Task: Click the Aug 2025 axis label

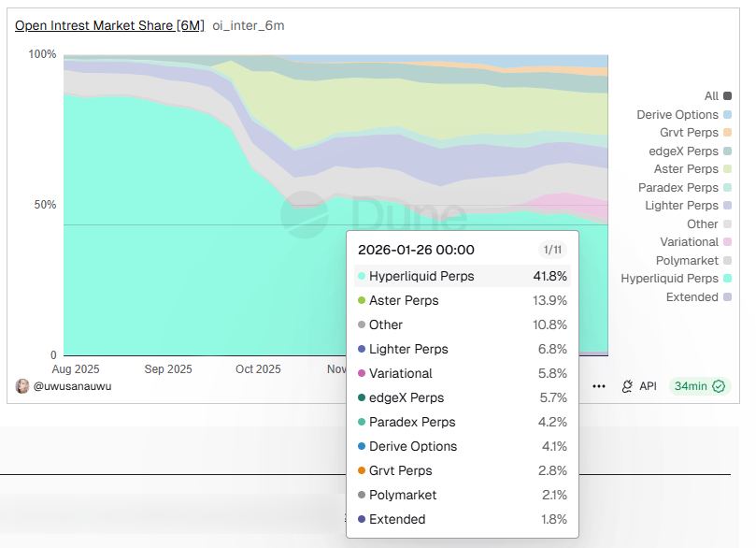Action: (76, 369)
